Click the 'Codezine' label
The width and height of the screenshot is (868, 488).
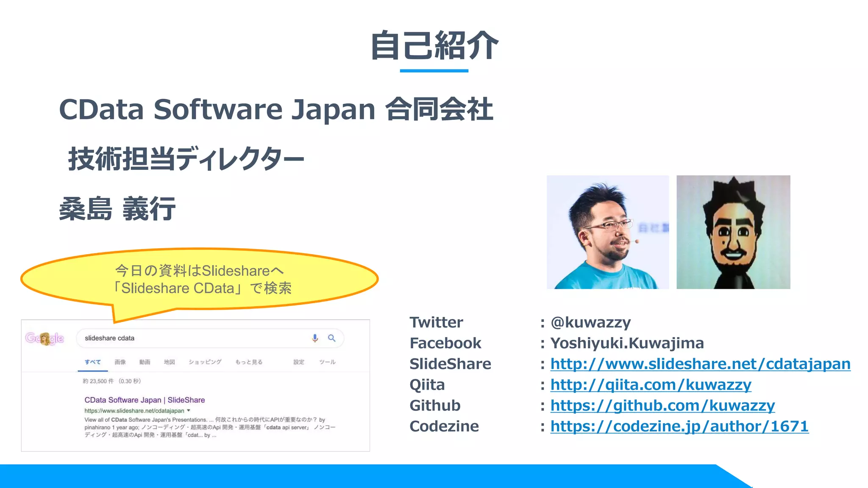click(x=444, y=426)
